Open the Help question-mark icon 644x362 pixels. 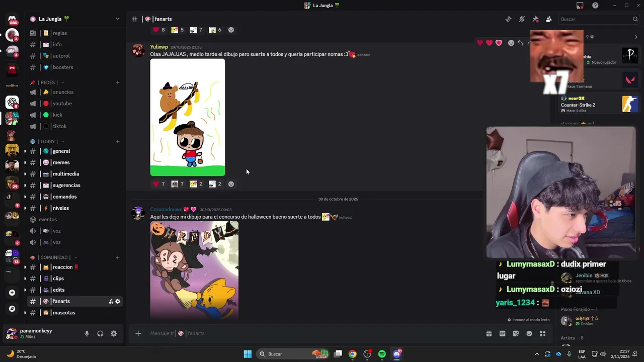coord(595,6)
